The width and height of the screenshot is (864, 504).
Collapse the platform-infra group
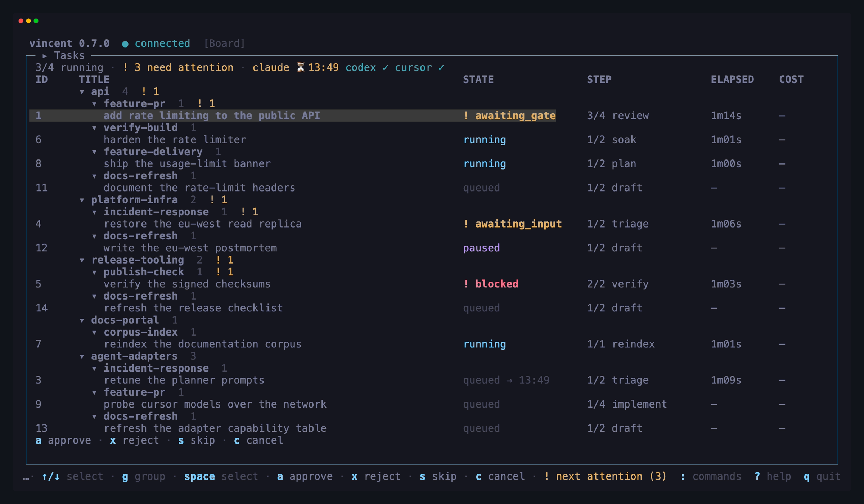click(82, 201)
